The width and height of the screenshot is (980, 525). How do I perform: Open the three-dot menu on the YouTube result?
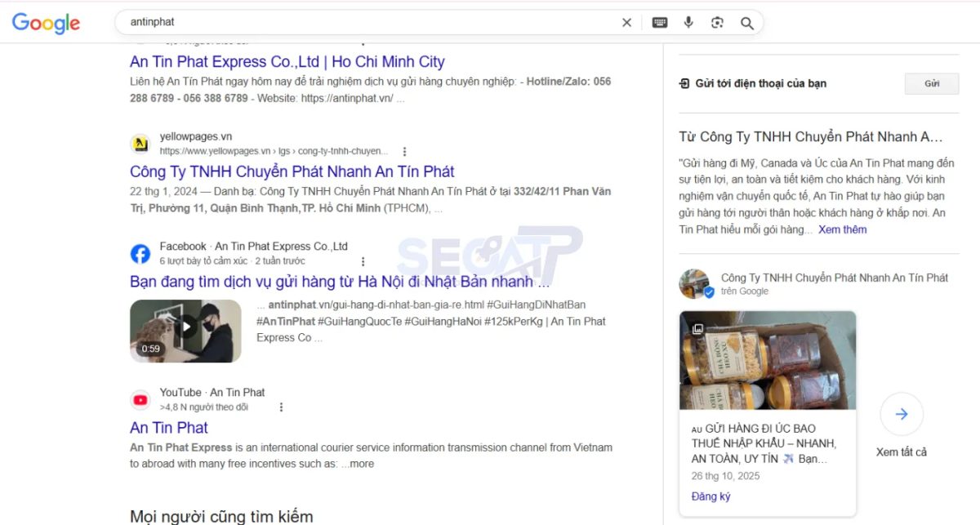click(x=282, y=407)
